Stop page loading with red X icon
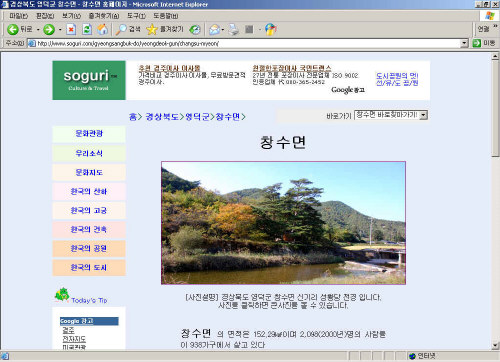The height and width of the screenshot is (362, 500). pyautogui.click(x=71, y=29)
